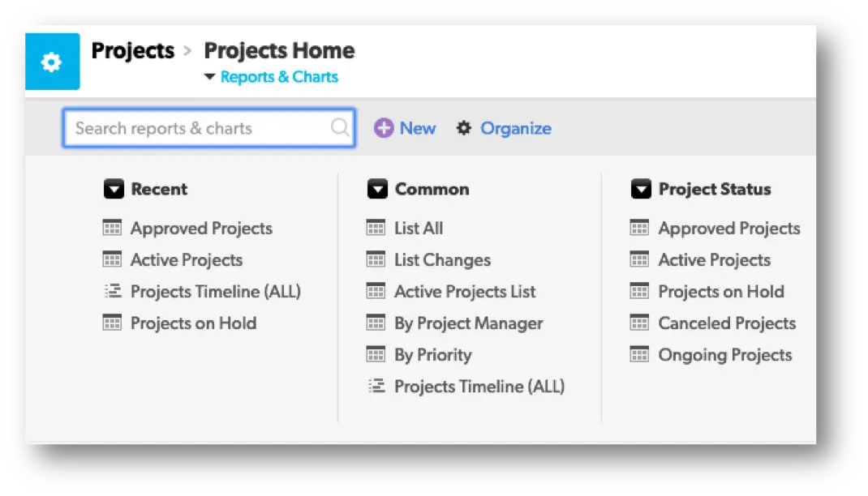Image resolution: width=868 pixels, height=496 pixels.
Task: Click the search magnifier icon in the search field
Action: (340, 127)
